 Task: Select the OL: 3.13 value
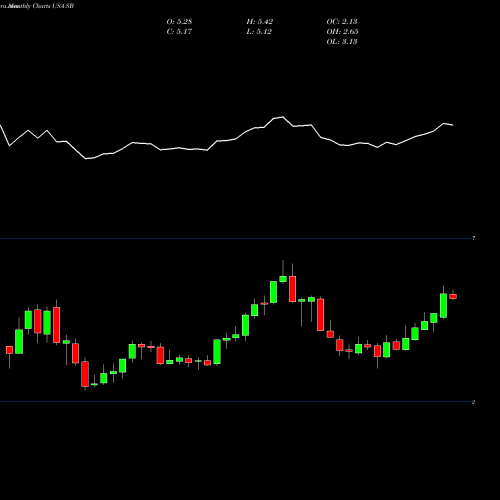pyautogui.click(x=342, y=42)
